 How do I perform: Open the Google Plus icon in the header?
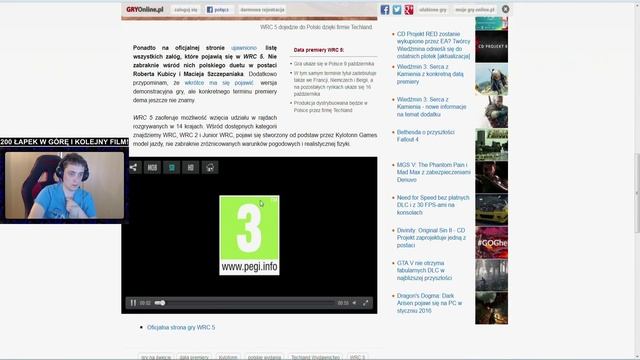[409, 9]
